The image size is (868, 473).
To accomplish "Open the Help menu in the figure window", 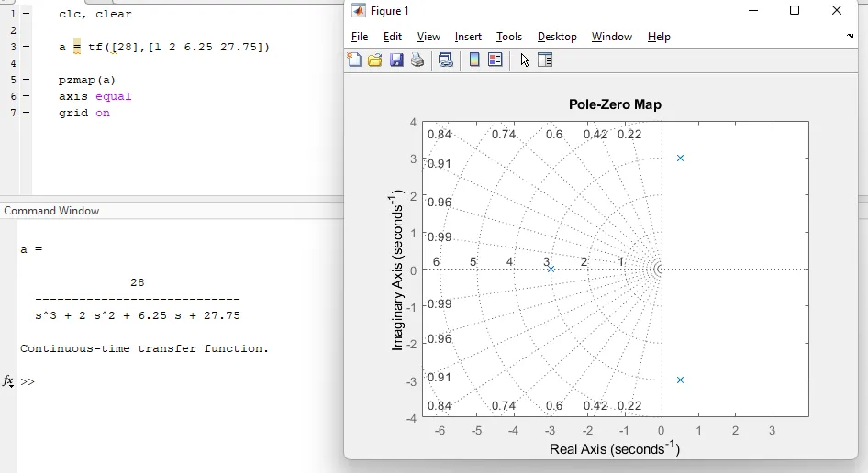I will click(x=659, y=37).
